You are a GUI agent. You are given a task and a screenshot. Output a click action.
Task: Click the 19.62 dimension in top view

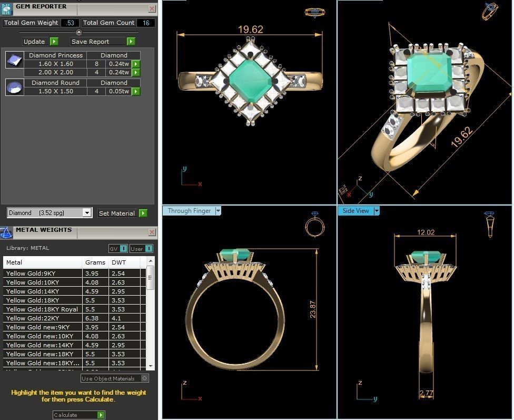251,30
